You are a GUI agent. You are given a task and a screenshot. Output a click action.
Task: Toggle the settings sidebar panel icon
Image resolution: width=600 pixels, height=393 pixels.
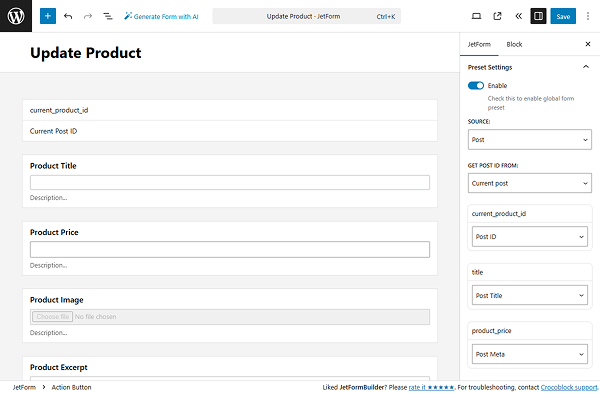(538, 16)
